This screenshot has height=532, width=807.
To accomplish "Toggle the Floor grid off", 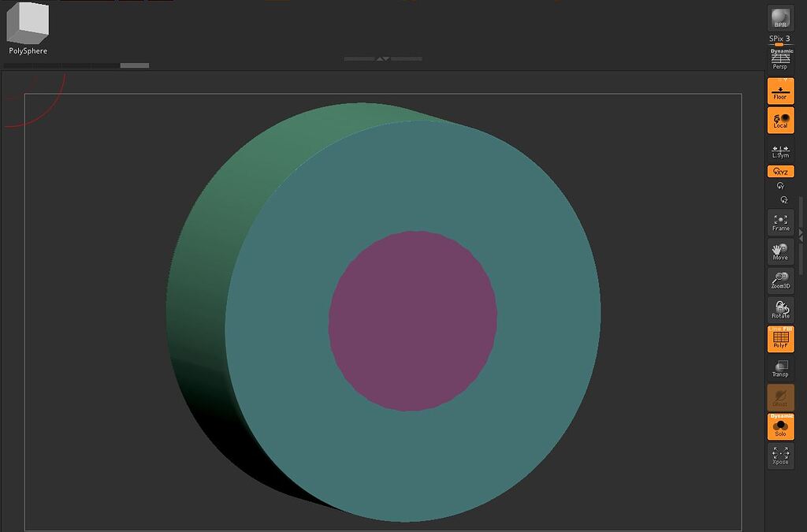I will [x=780, y=91].
